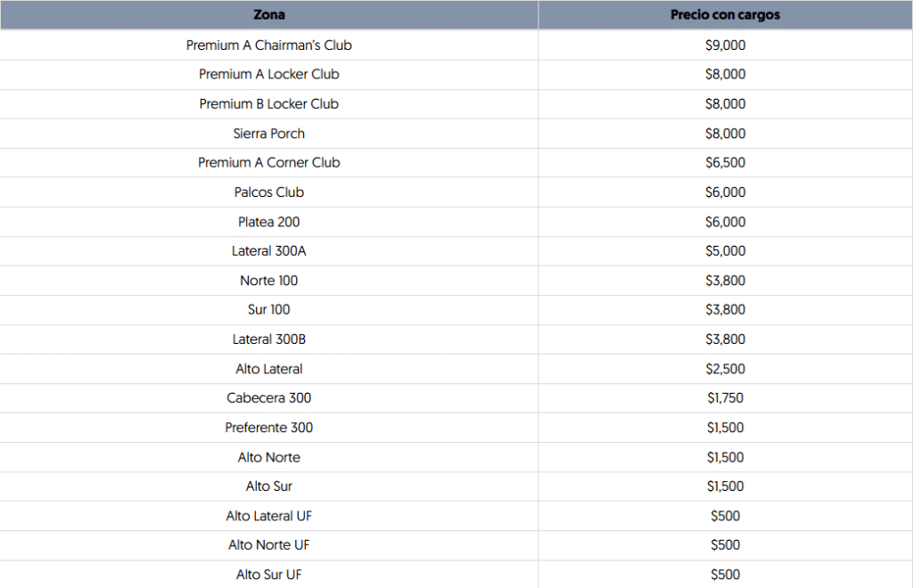The width and height of the screenshot is (913, 588).
Task: Click the Preferente 300 zone name
Action: click(268, 428)
